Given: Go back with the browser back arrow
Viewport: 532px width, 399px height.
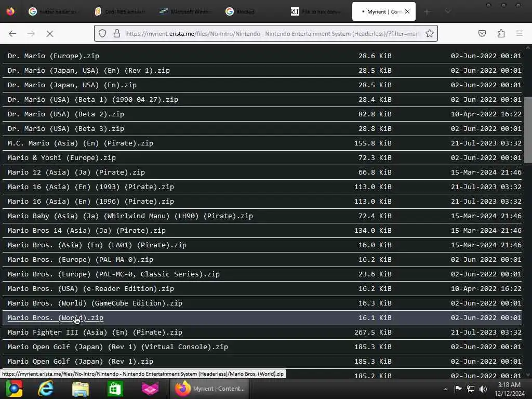Looking at the screenshot, I should (x=12, y=34).
